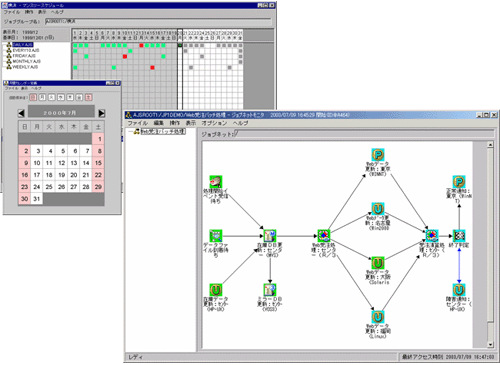Select the inventory DB update center job icon
The height and width of the screenshot is (365, 500).
[270, 236]
